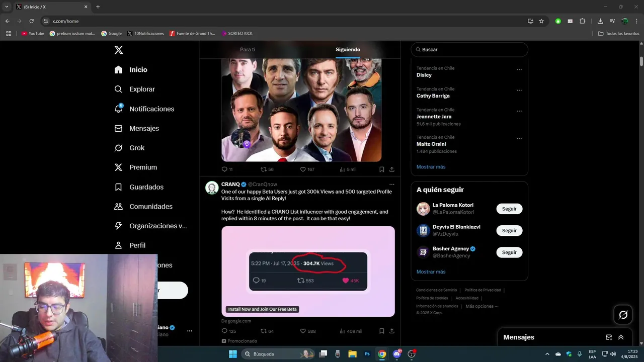Show hidden system tray icons

[547, 354]
